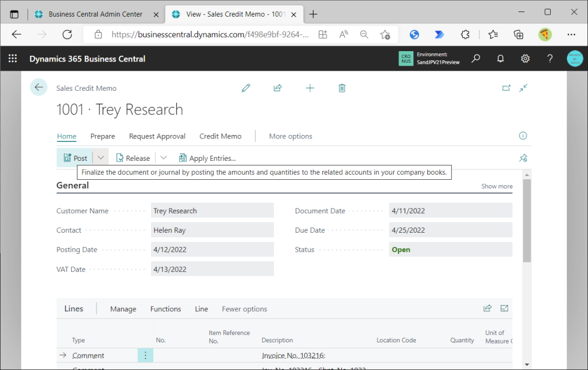This screenshot has height=370, width=588.
Task: Expand the Post dropdown arrow
Action: [100, 158]
